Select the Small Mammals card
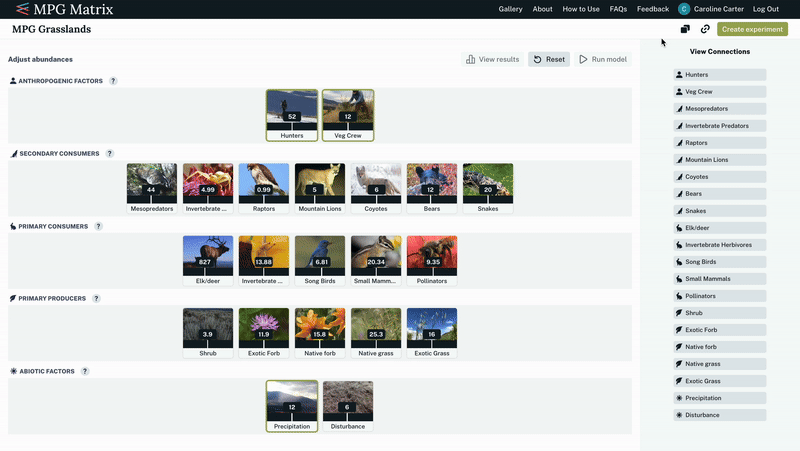 376,260
